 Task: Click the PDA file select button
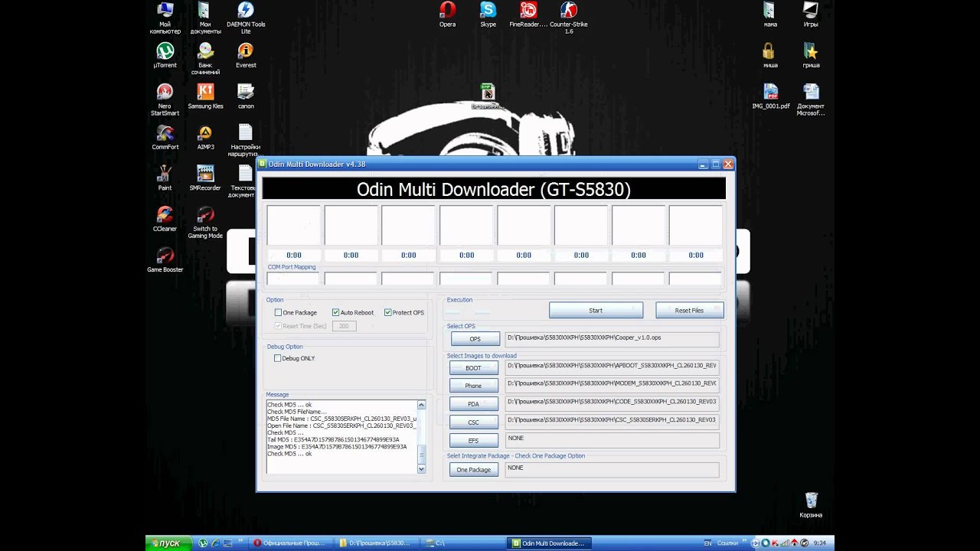point(473,404)
